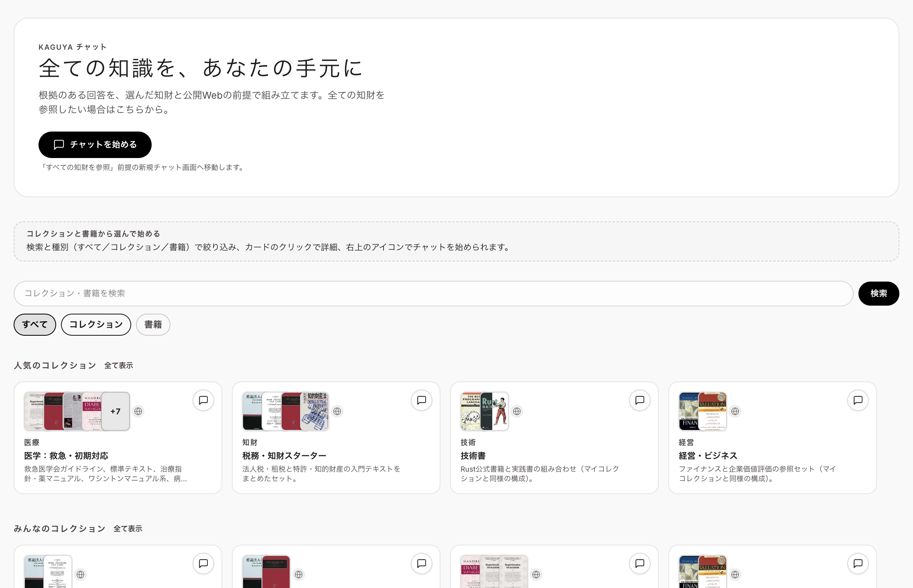Image resolution: width=913 pixels, height=588 pixels.
Task: Chat icon on みんなのコレクション card with red book cover
Action: click(x=422, y=564)
